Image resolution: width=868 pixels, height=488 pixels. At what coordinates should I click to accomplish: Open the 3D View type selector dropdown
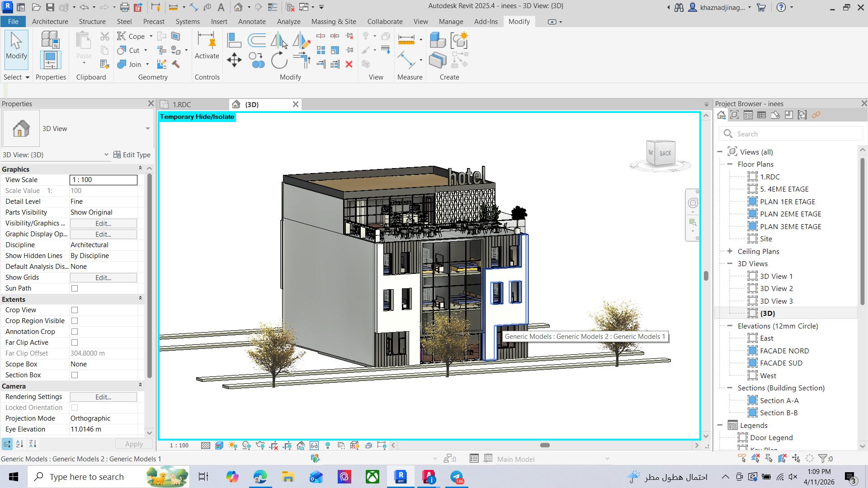pyautogui.click(x=147, y=129)
